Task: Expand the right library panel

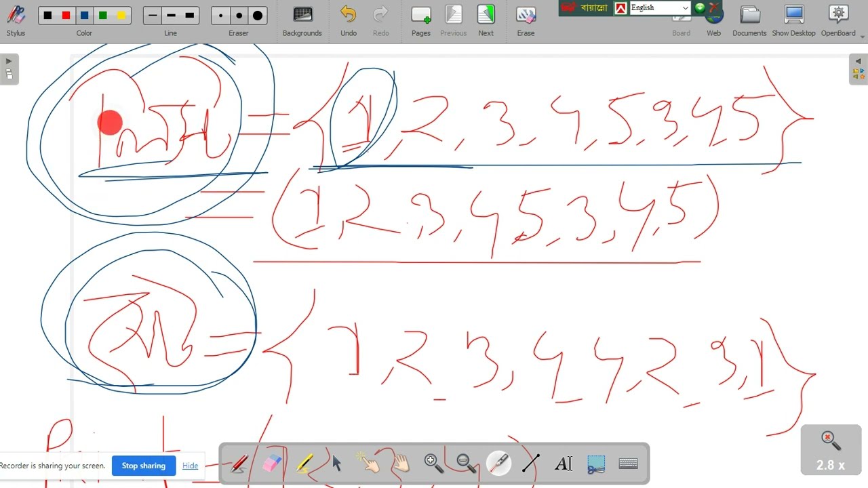Action: 859,69
